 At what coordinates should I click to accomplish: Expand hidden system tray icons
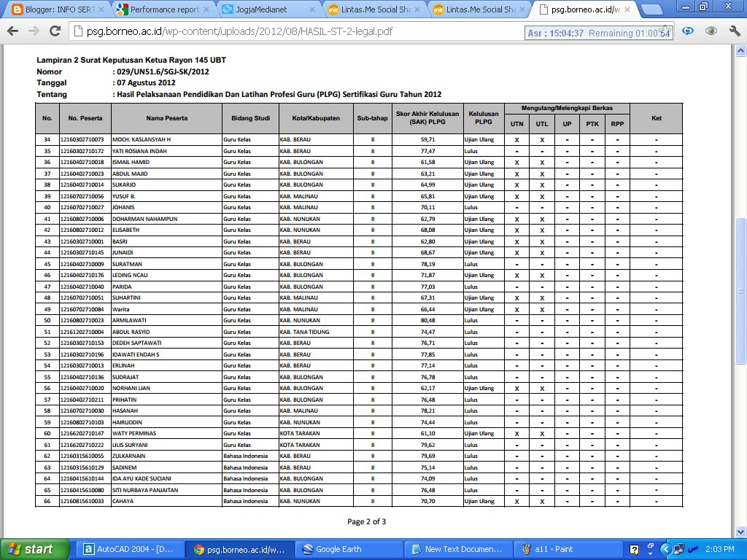(x=666, y=550)
